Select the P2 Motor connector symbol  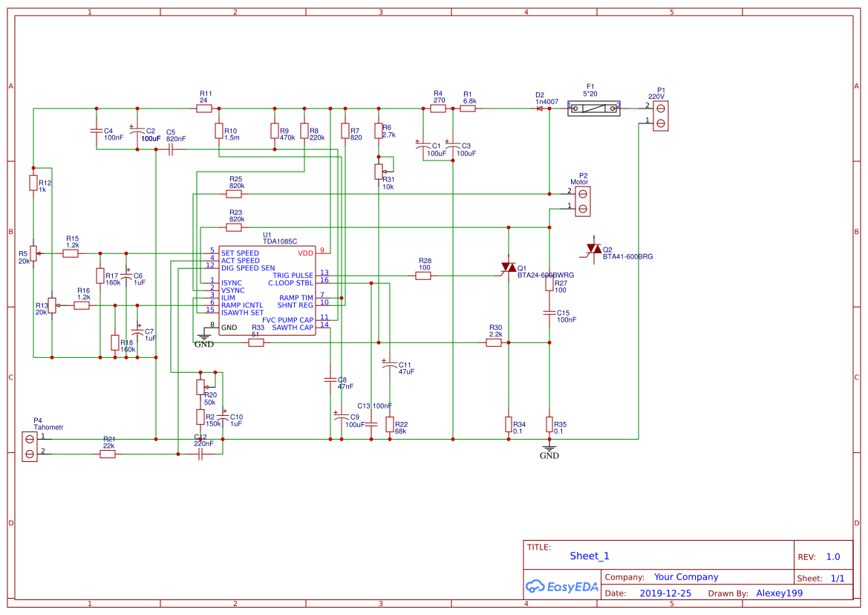tap(582, 201)
